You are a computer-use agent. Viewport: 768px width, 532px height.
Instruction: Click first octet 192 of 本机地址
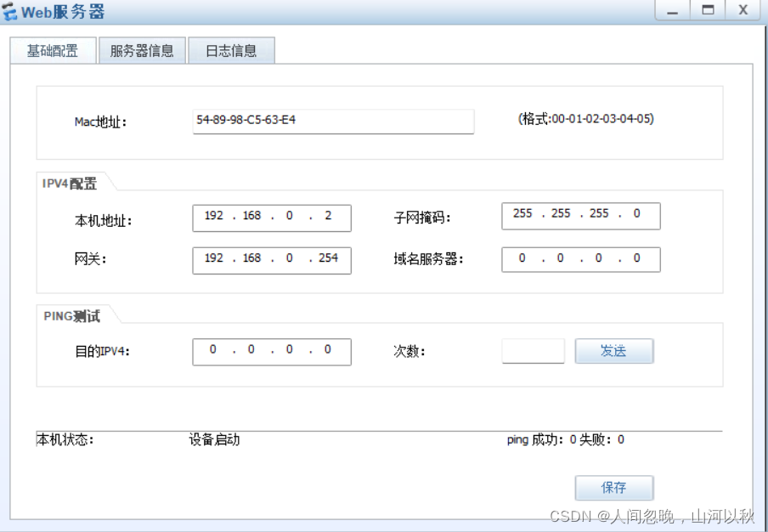coord(214,217)
